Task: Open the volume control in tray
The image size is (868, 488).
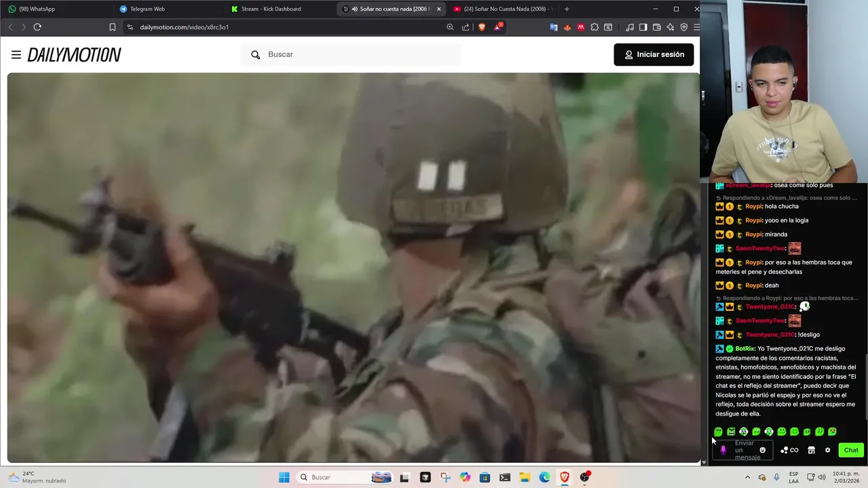Action: [821, 477]
